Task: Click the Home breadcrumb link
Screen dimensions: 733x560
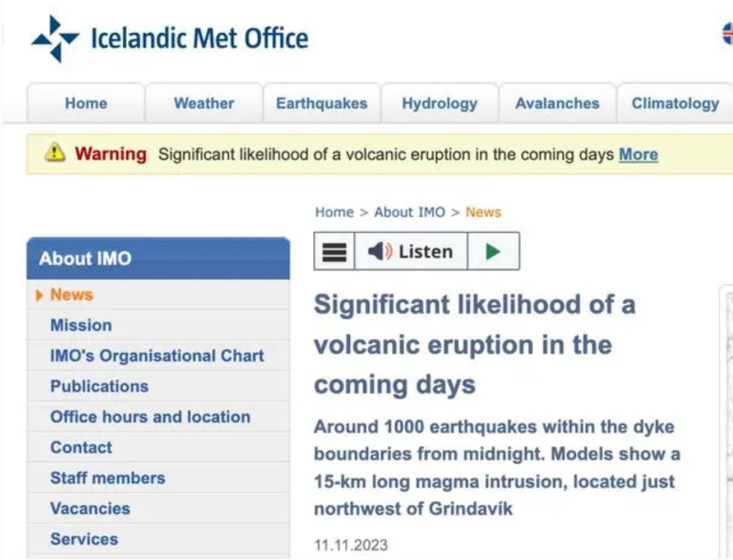Action: (334, 212)
